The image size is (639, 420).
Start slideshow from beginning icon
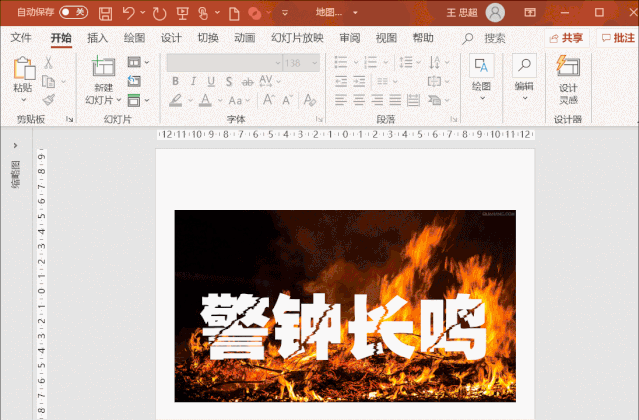click(x=182, y=13)
